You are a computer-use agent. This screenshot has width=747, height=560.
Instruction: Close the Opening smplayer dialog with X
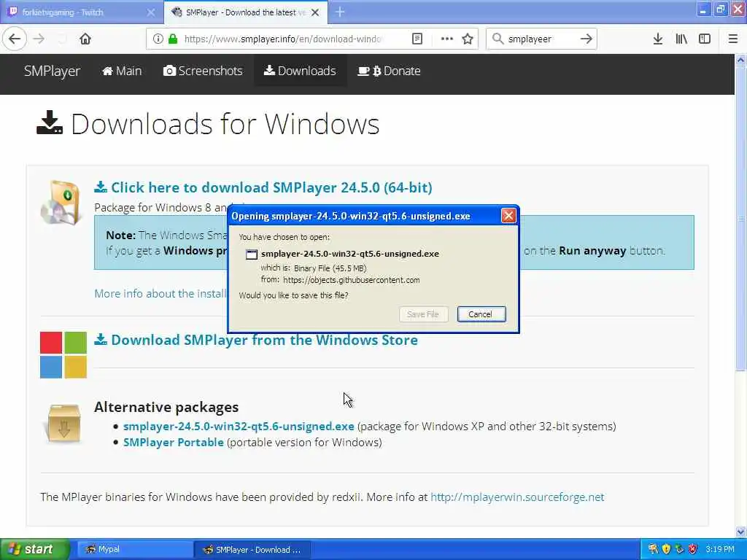508,216
